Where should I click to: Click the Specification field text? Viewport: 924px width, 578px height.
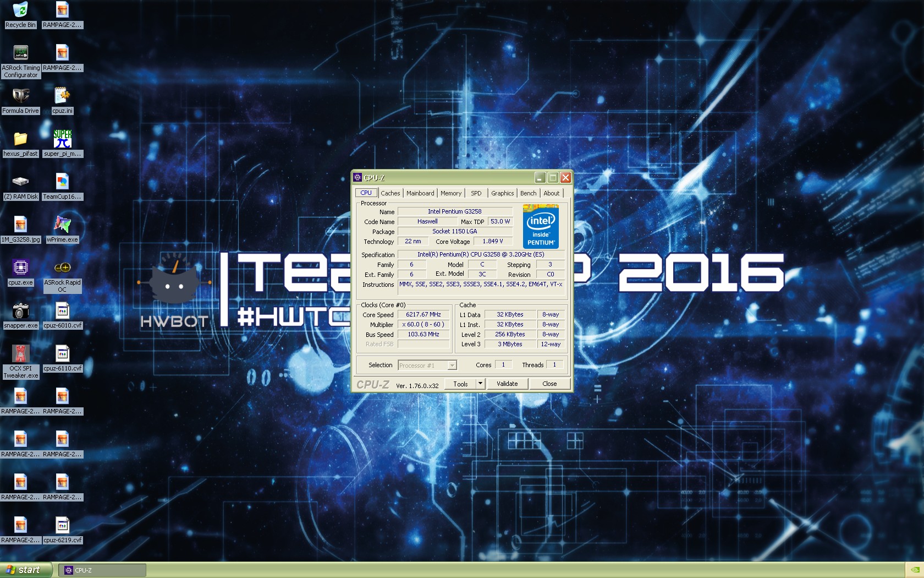481,254
